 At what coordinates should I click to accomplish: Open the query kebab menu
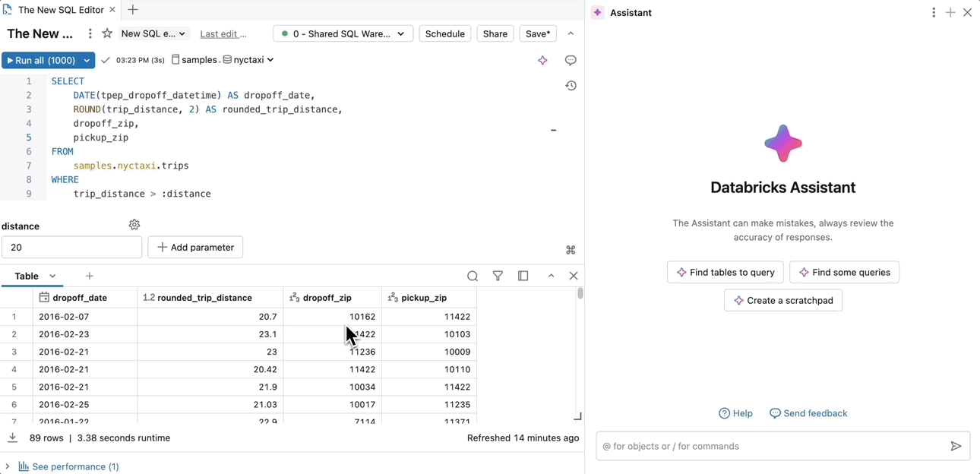coord(90,33)
